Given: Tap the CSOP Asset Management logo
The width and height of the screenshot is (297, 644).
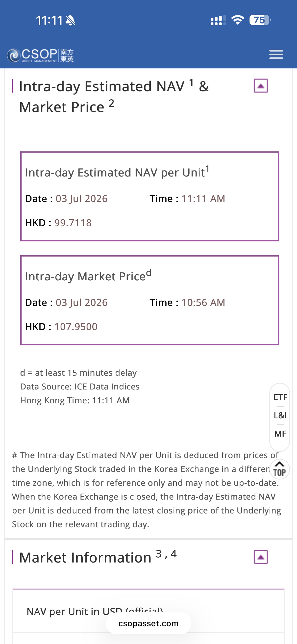Looking at the screenshot, I should coord(40,55).
